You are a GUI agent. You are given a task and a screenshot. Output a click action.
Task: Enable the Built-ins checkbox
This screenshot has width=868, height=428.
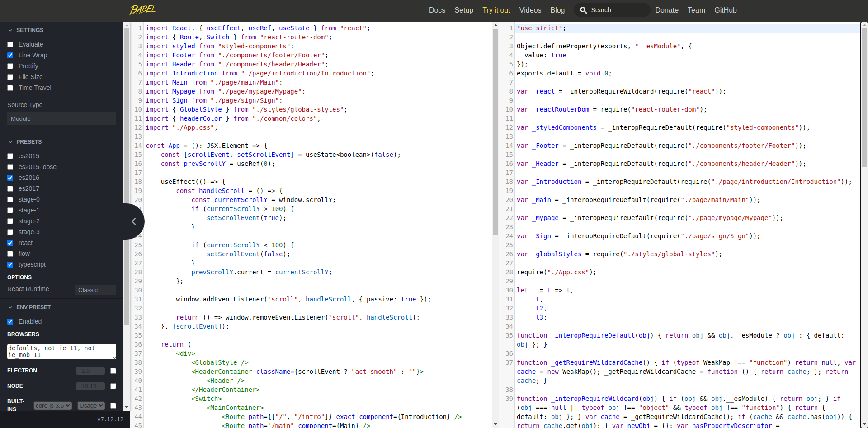113,406
